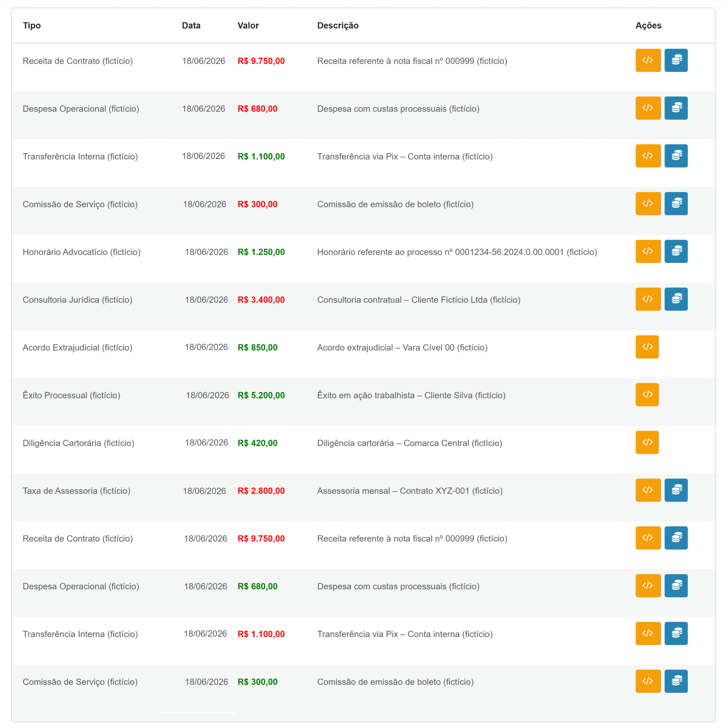Screen dimensions: 728x728
Task: Click description 'Assessoria mensal – Contrato XYZ-001'
Action: tap(393, 491)
